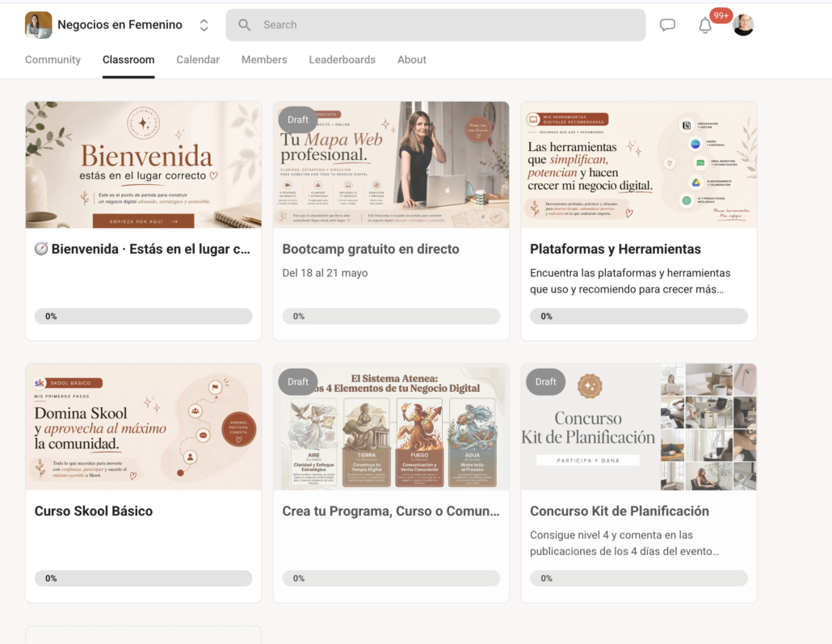Open the notifications bell
This screenshot has height=644, width=832.
point(704,25)
